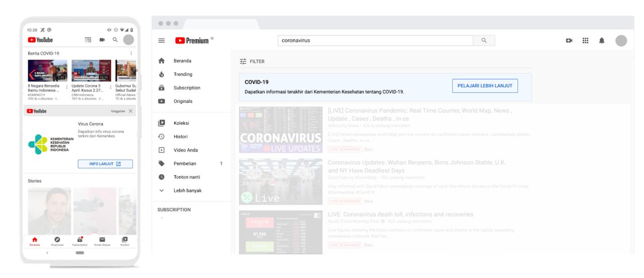Select Eksplorasi tab in phone bottom bar

(x=57, y=241)
